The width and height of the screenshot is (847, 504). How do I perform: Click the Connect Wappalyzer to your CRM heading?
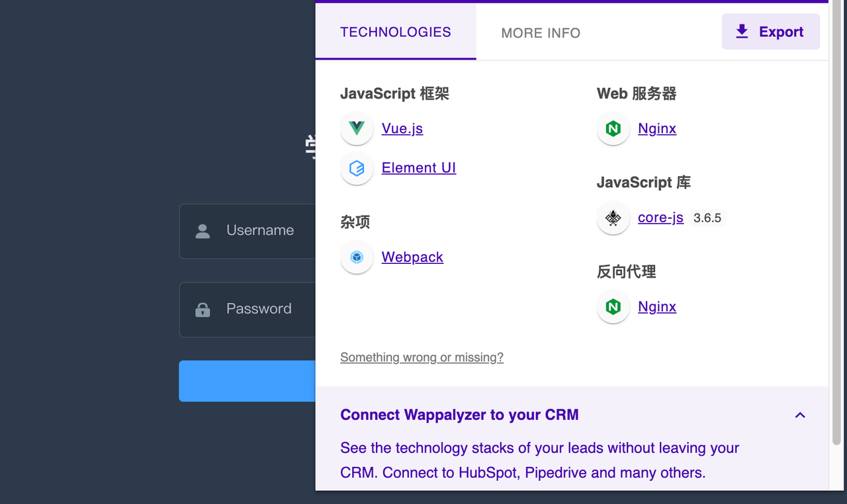[459, 415]
